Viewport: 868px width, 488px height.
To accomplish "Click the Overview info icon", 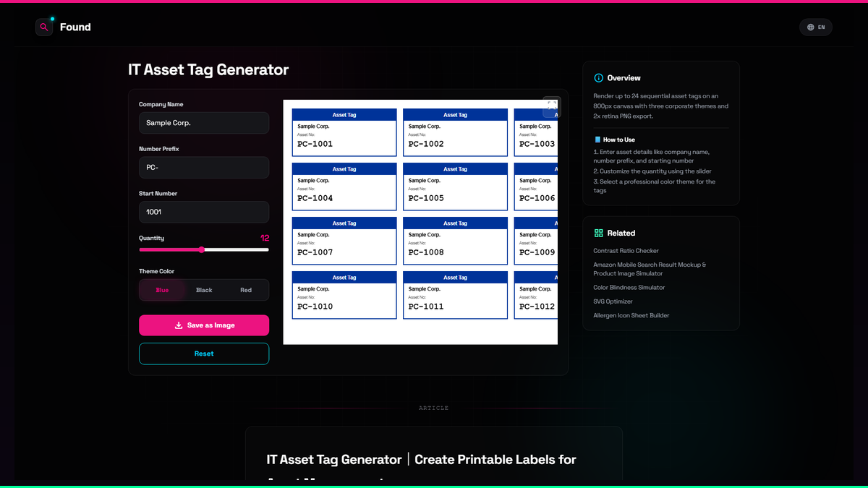I will [598, 78].
